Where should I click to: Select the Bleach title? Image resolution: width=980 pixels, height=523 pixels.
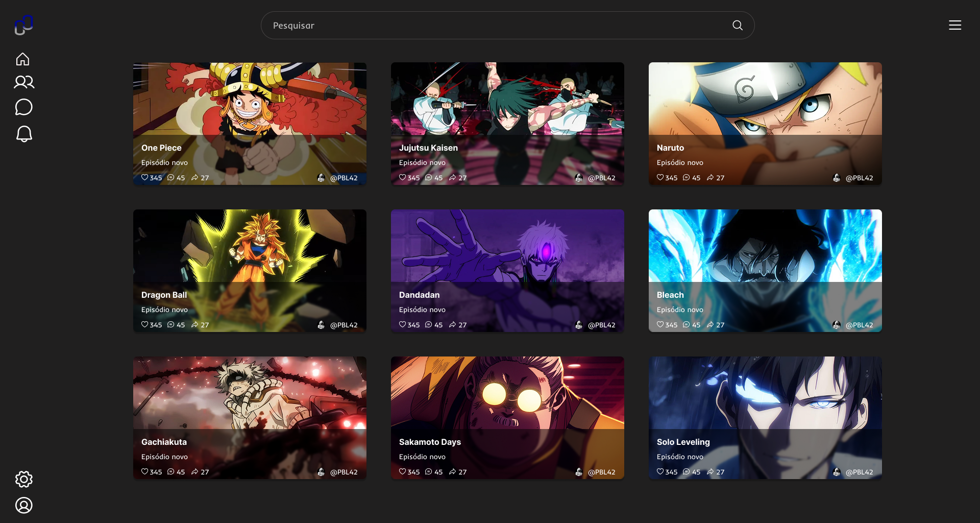coord(670,295)
